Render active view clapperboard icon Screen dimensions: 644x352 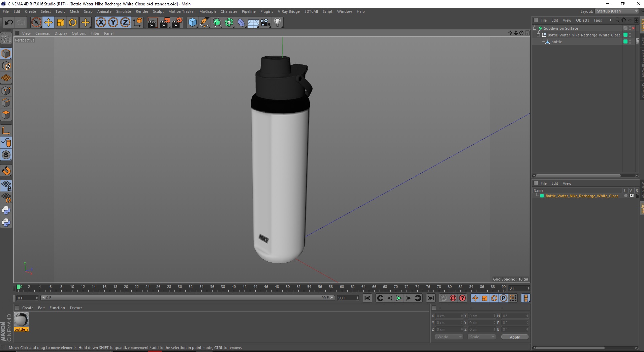pyautogui.click(x=152, y=23)
